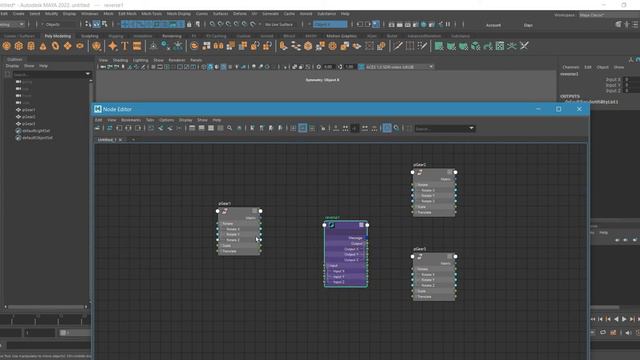Click the polygon plane shelf icon
Viewport: 640px width, 360px height.
[68, 46]
